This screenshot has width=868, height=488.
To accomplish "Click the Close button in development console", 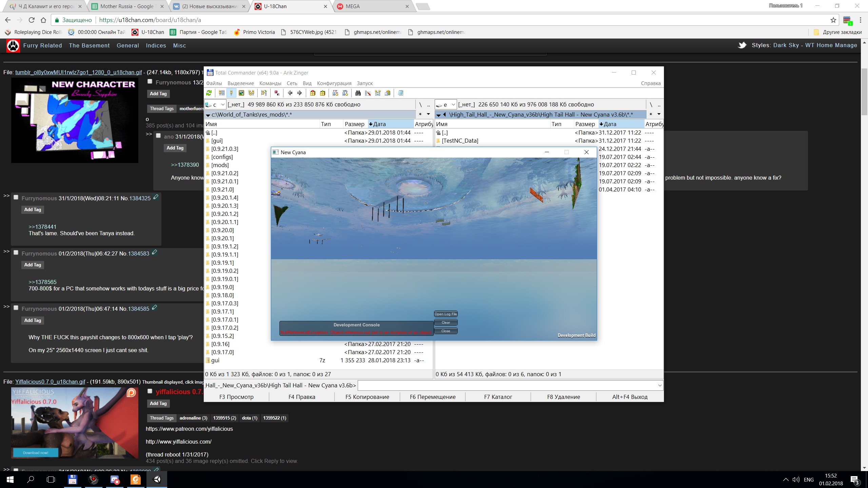I will (446, 331).
